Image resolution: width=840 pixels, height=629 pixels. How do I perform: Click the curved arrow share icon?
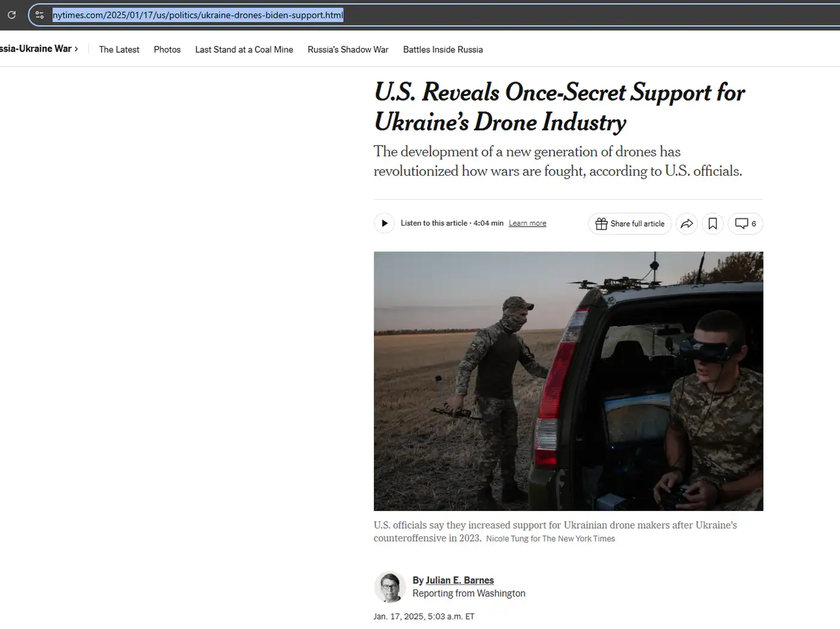[686, 224]
